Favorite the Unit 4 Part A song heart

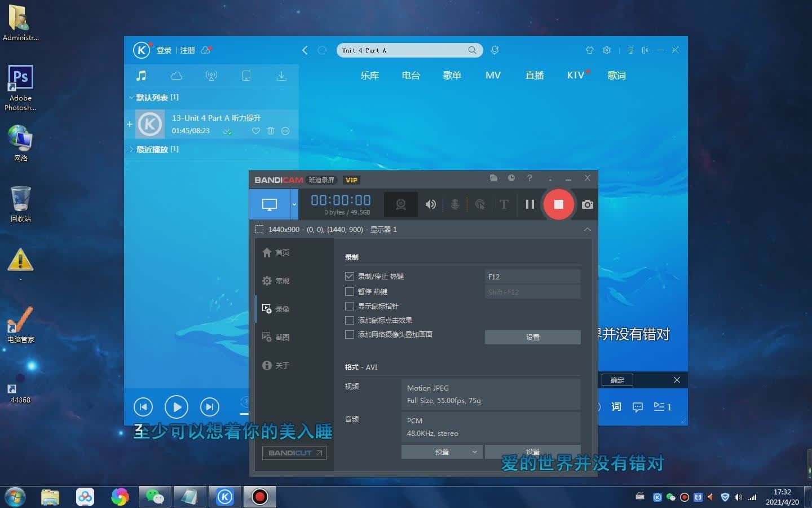256,131
